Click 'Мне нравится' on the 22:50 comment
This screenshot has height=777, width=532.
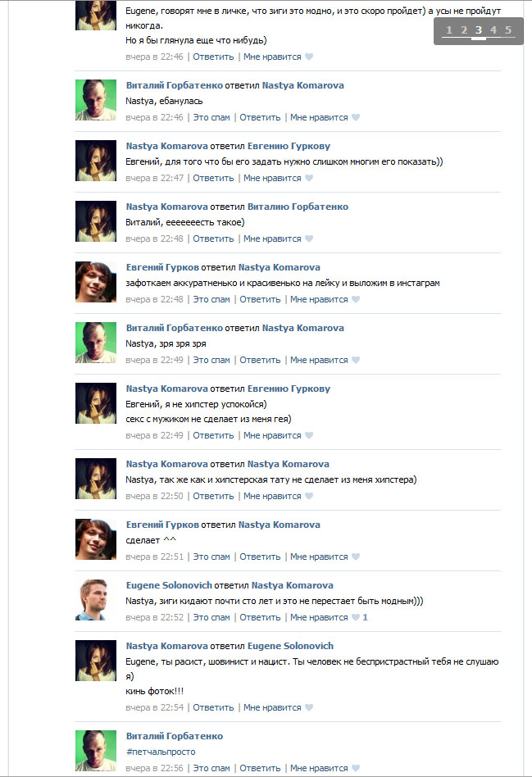(x=272, y=496)
